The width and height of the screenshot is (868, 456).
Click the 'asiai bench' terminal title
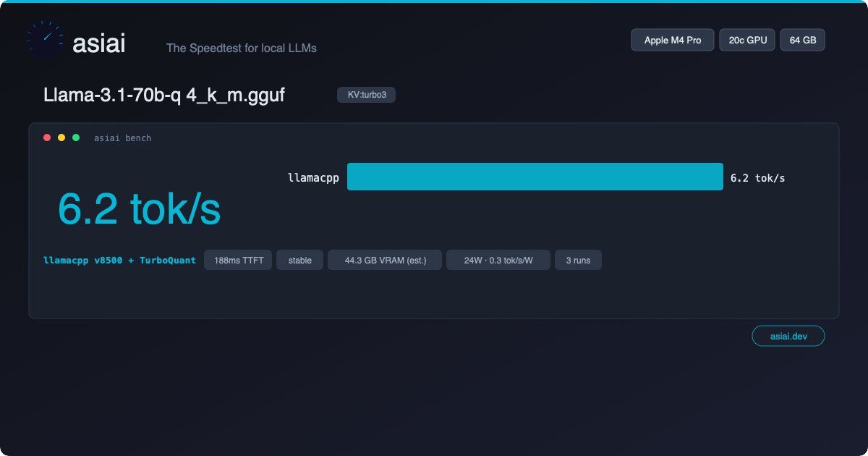[x=123, y=138]
